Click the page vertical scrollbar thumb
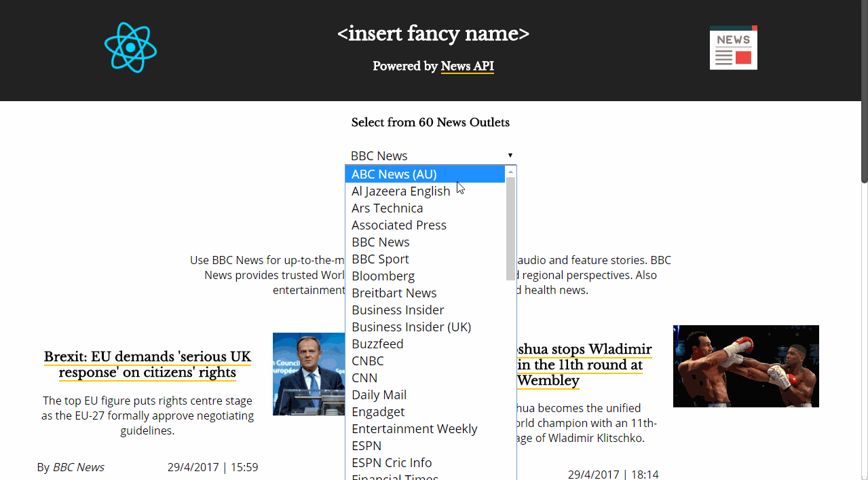 coord(864,92)
